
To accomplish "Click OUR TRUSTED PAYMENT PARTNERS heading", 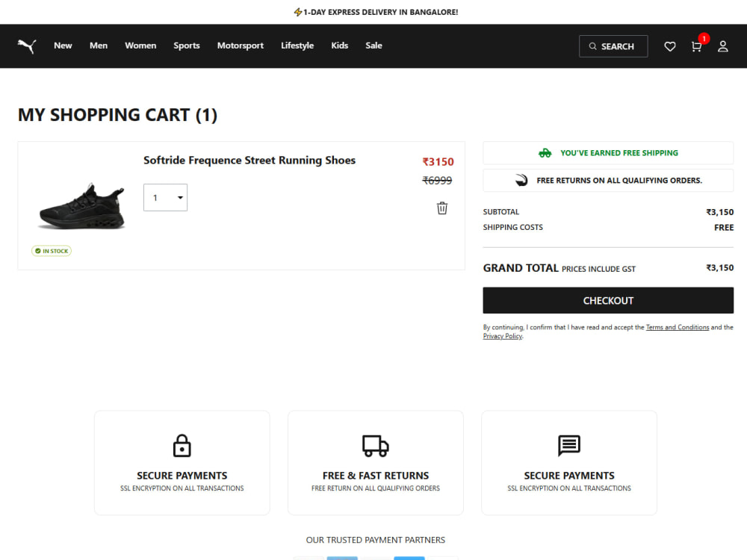I will 376,540.
